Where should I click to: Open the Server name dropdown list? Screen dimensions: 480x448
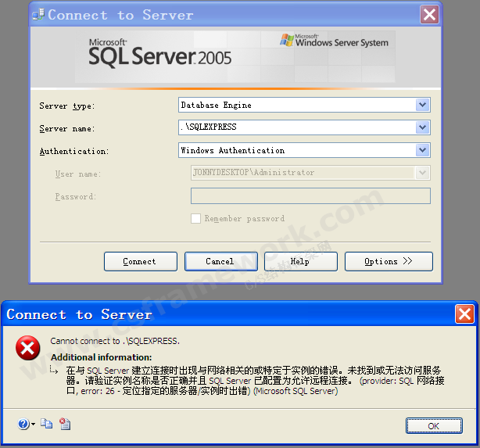pyautogui.click(x=423, y=127)
